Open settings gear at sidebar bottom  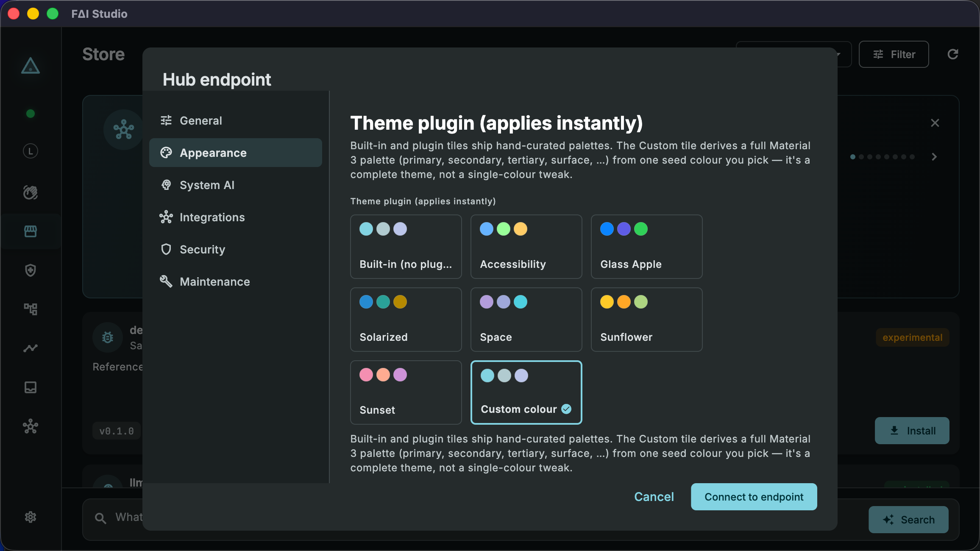31,517
